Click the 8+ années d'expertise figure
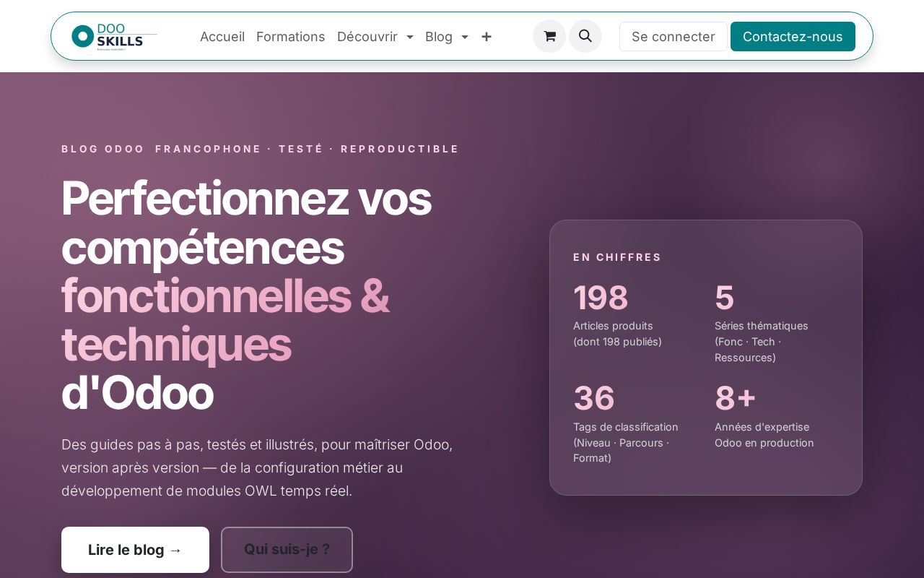The width and height of the screenshot is (924, 578). pos(735,398)
